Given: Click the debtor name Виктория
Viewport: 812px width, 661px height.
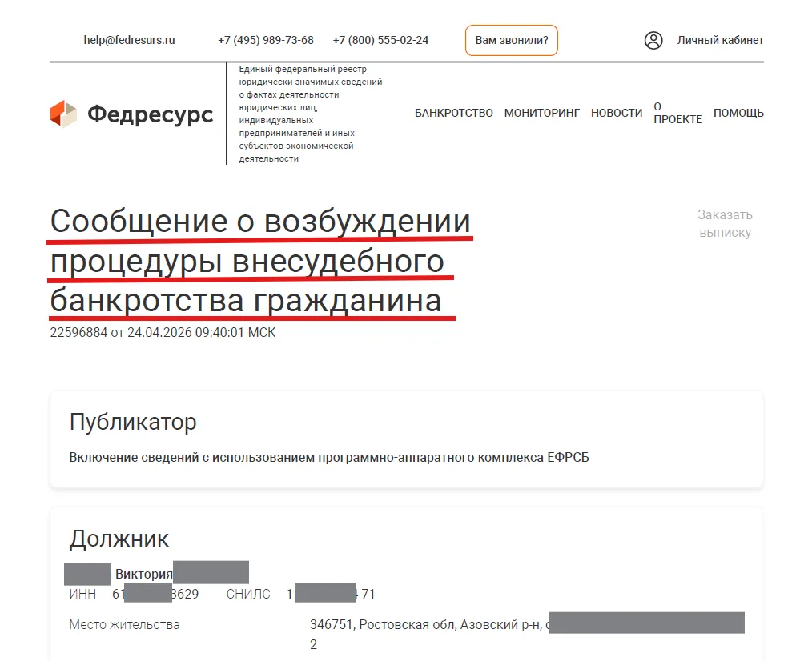Looking at the screenshot, I should click(x=143, y=574).
